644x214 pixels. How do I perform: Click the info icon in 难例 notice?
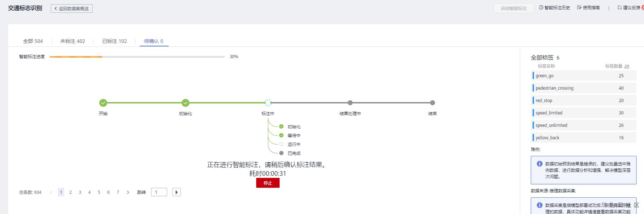[x=540, y=164]
